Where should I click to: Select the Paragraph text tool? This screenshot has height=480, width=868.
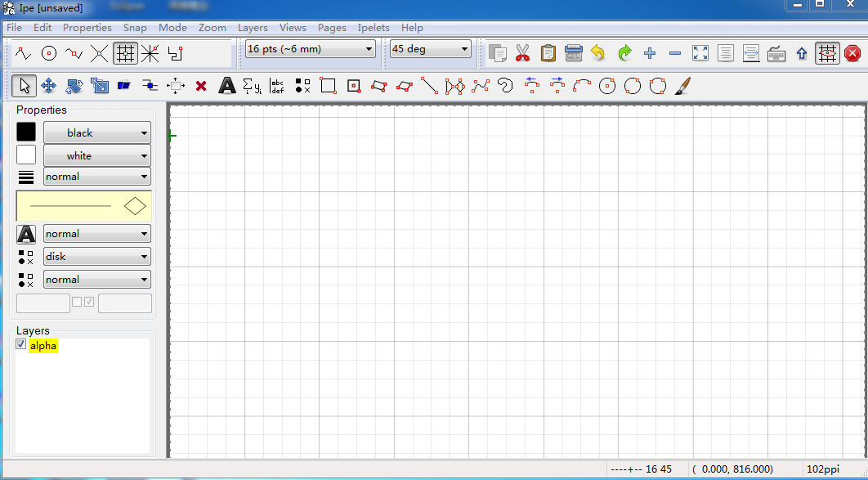(x=277, y=85)
